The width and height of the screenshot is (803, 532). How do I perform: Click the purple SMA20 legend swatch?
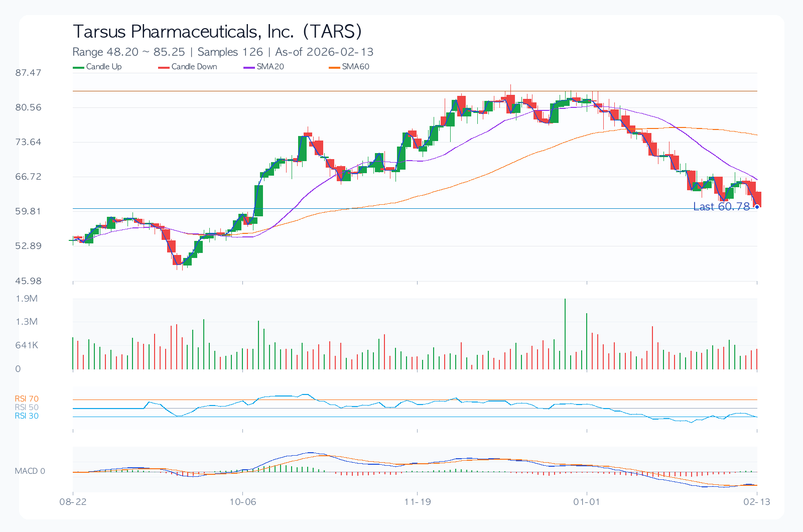pos(249,67)
